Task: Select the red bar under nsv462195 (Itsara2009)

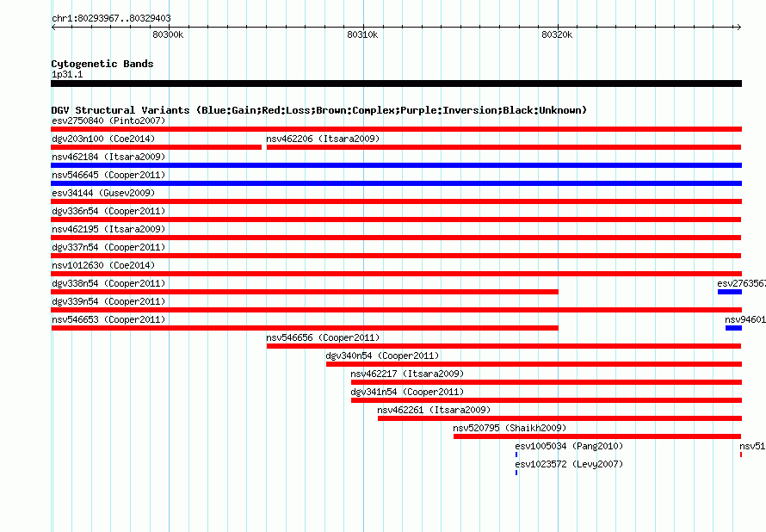Action: (x=396, y=238)
